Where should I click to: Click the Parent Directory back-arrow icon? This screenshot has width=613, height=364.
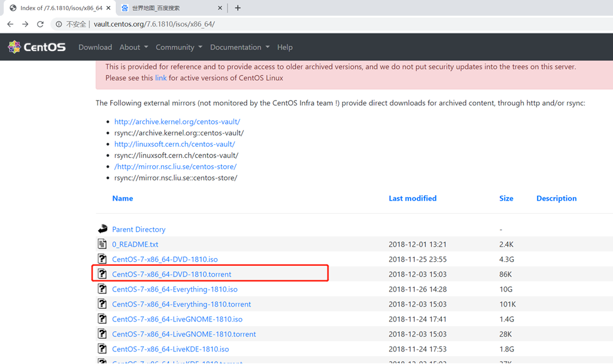(x=102, y=229)
